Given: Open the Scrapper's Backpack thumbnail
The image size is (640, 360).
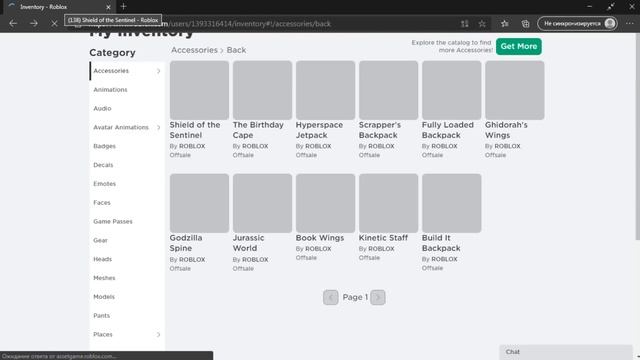Looking at the screenshot, I should [x=389, y=90].
